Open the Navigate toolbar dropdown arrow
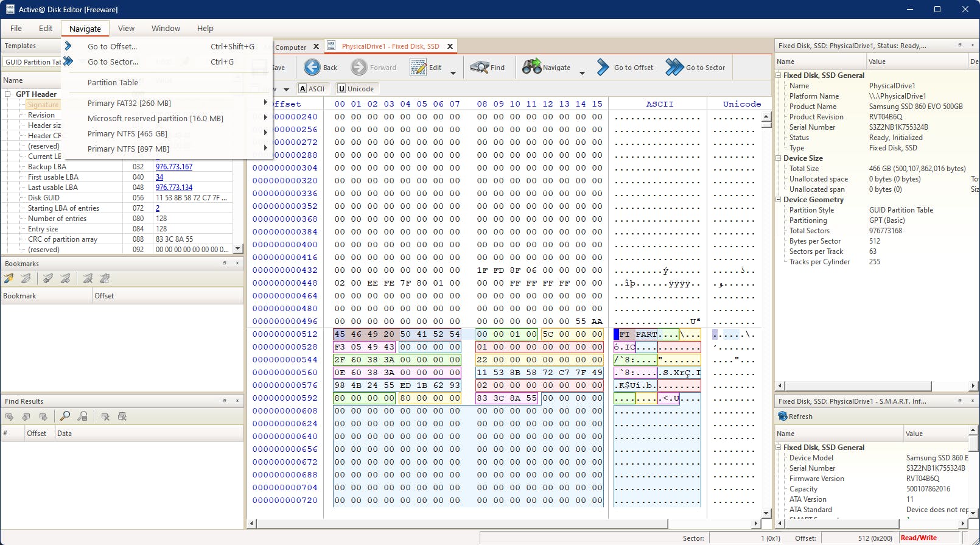 click(x=582, y=73)
